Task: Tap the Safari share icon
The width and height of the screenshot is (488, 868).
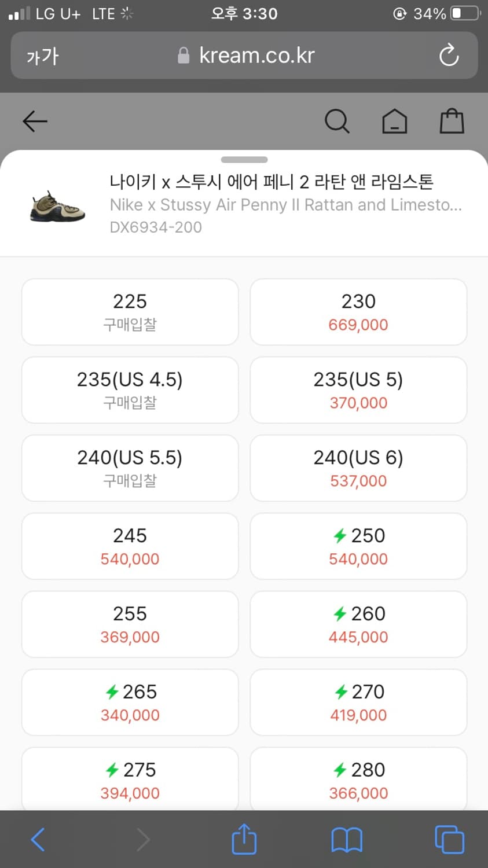Action: pyautogui.click(x=244, y=838)
